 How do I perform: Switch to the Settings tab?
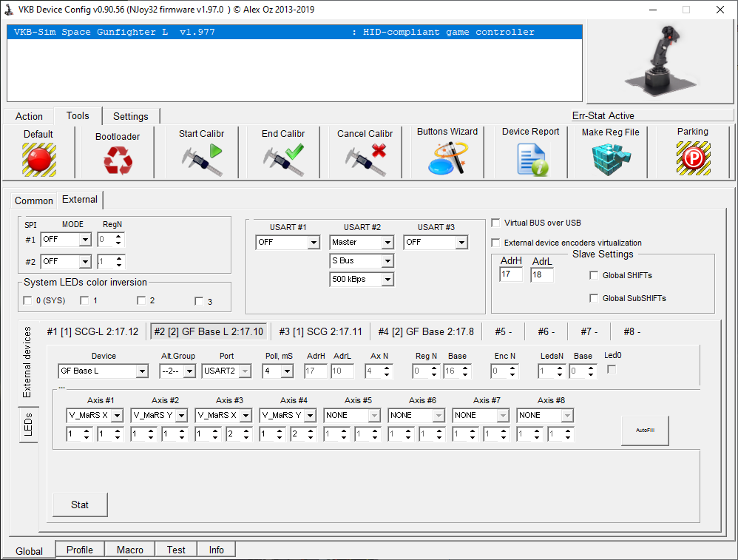click(131, 116)
